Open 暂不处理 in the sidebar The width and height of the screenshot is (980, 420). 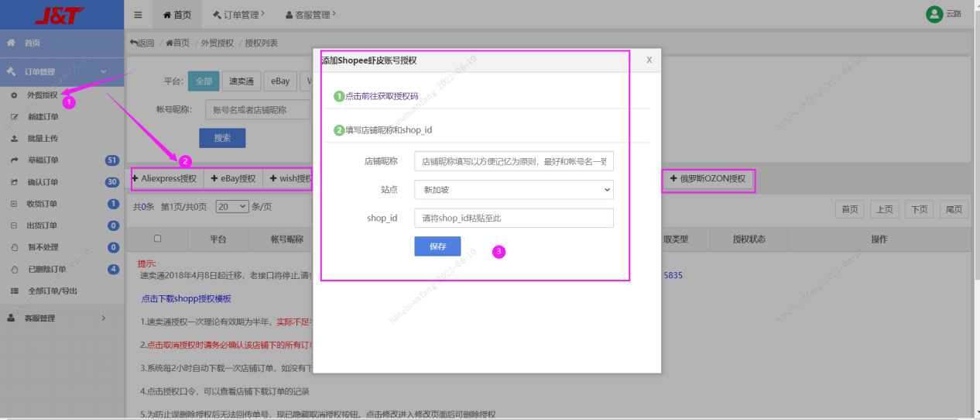(43, 247)
